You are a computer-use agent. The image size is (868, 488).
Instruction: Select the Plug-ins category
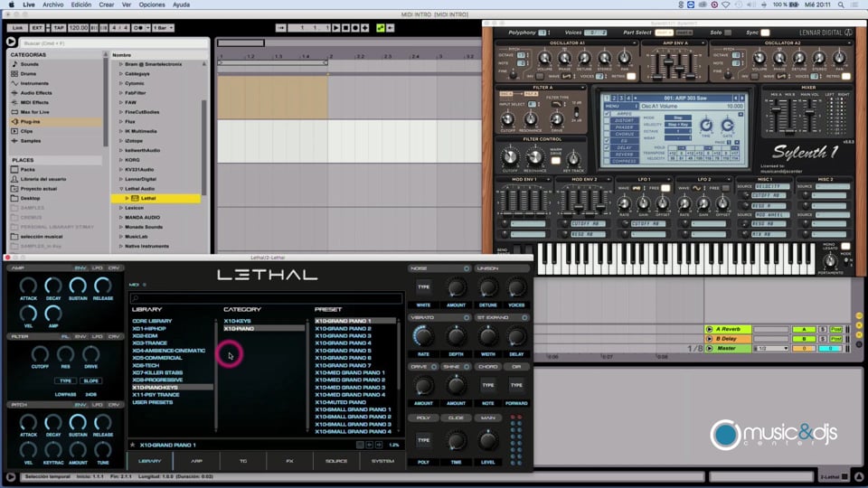click(30, 122)
